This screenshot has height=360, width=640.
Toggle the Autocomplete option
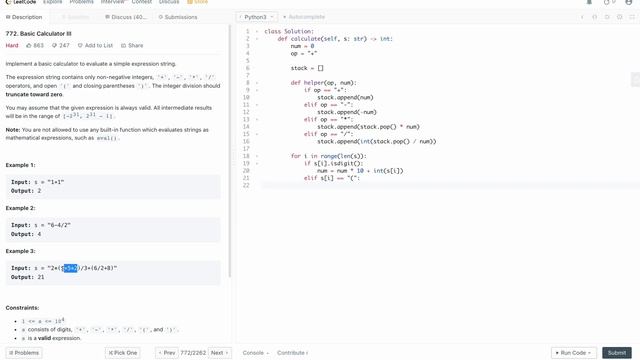coord(304,17)
